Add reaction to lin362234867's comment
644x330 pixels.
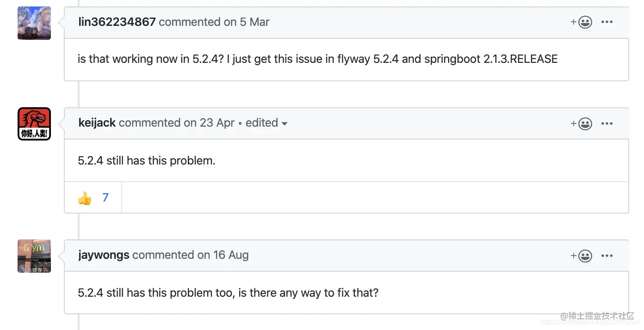click(582, 22)
